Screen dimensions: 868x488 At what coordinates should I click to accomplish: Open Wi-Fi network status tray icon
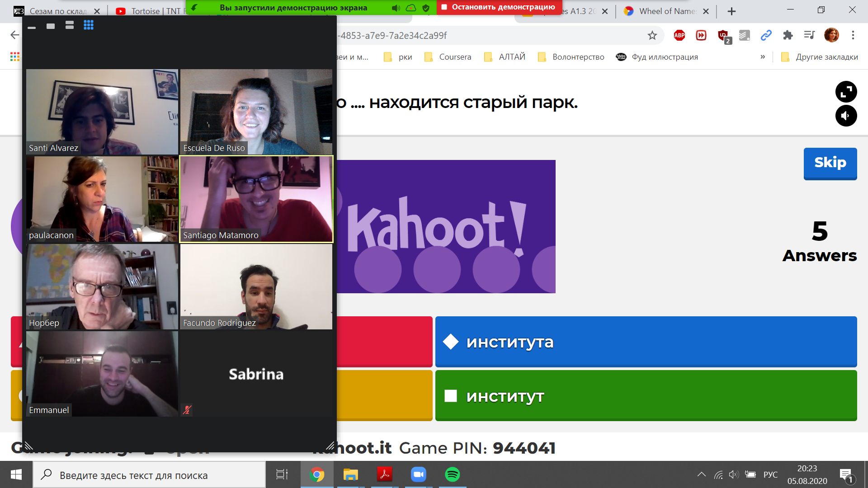pos(718,474)
